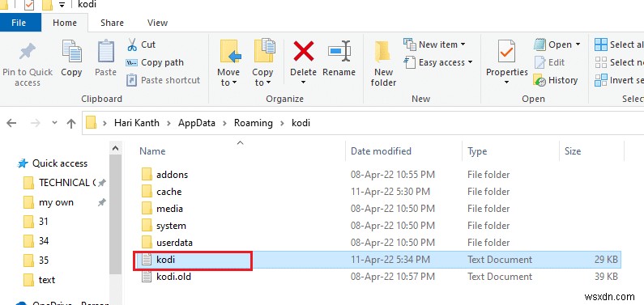Delete the selected file
Image resolution: width=644 pixels, height=305 pixels.
click(304, 57)
